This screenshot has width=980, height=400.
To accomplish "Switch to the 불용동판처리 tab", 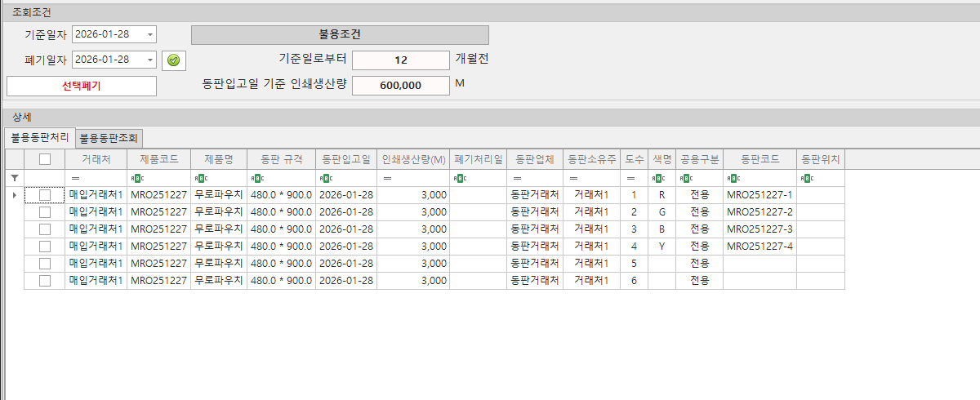I will 39,137.
